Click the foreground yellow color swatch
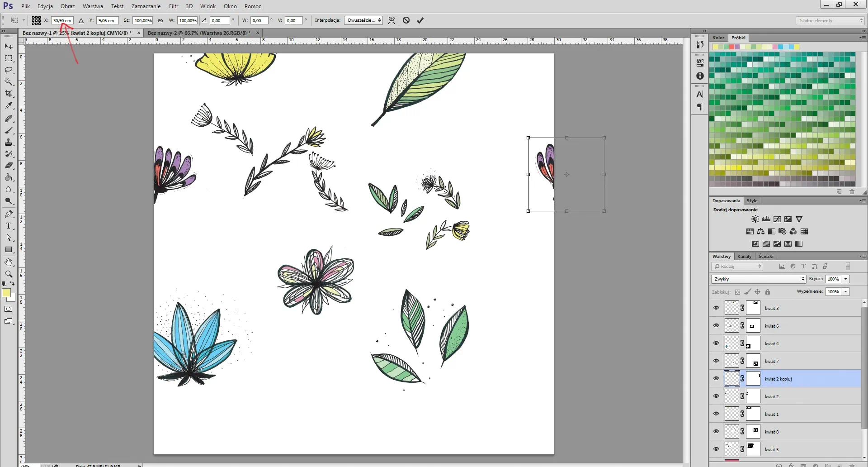This screenshot has width=868, height=467. pos(6,293)
